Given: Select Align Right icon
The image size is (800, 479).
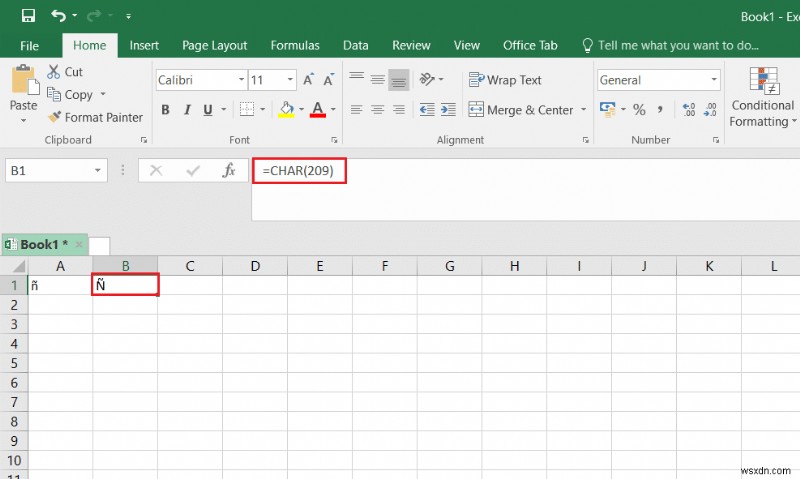Looking at the screenshot, I should [x=398, y=110].
